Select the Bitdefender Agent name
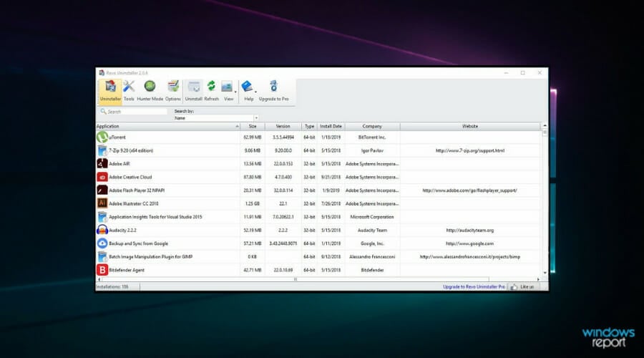 (x=127, y=270)
